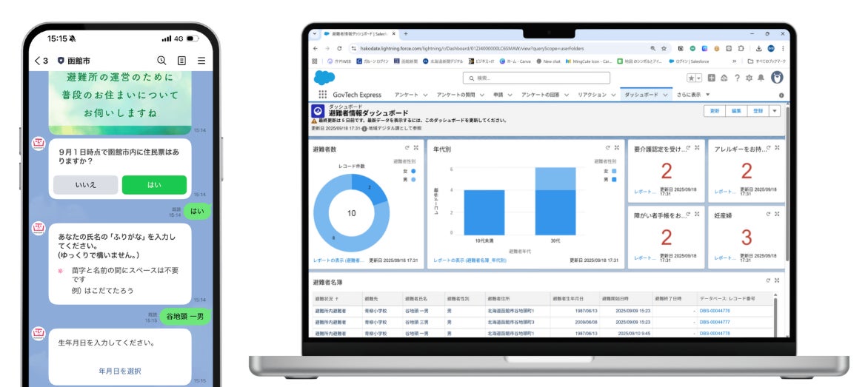
Task: Click the Salesforce 検索 search field
Action: [x=536, y=78]
